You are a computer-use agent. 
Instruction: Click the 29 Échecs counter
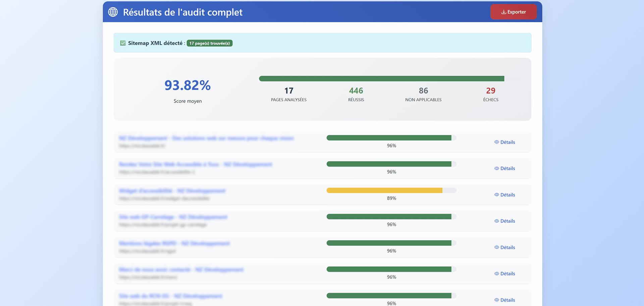(x=490, y=91)
